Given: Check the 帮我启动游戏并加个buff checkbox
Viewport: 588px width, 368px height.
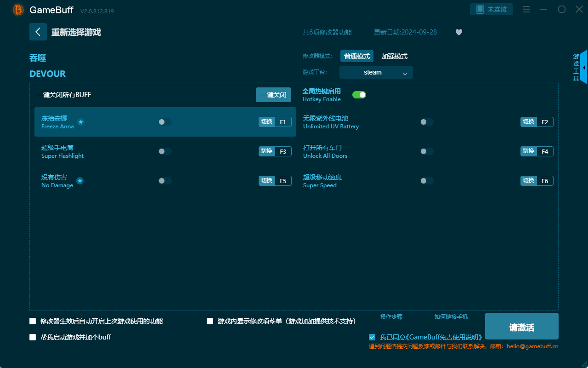Looking at the screenshot, I should coord(33,337).
